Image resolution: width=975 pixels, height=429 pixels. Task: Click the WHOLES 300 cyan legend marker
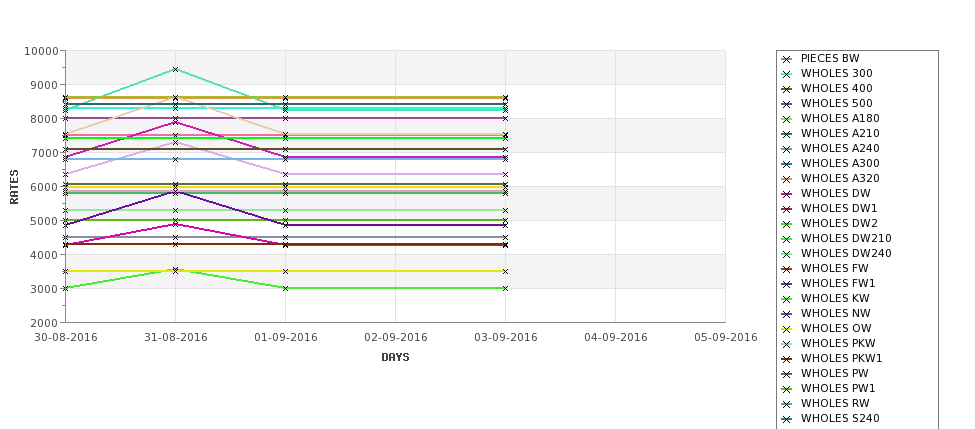click(787, 74)
